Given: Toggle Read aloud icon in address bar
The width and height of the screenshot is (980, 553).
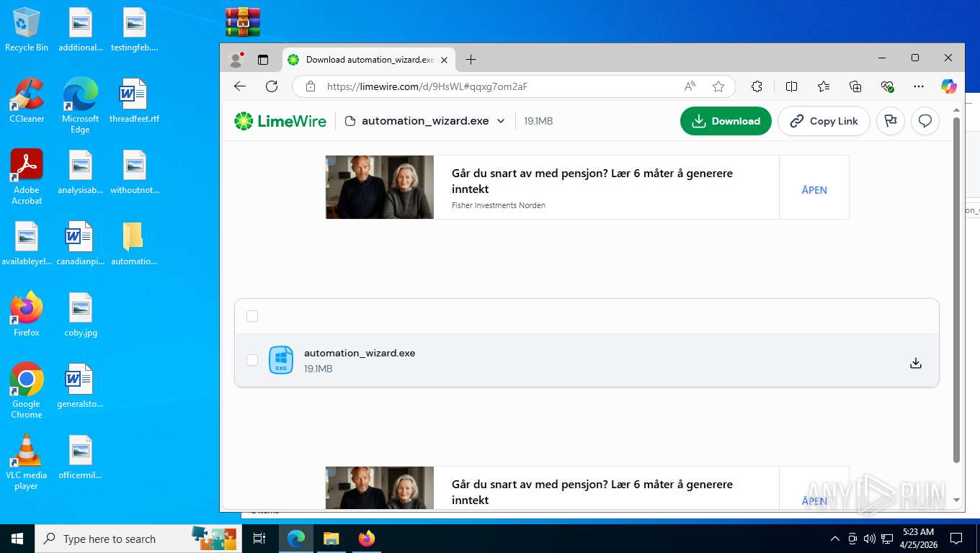Looking at the screenshot, I should click(690, 86).
